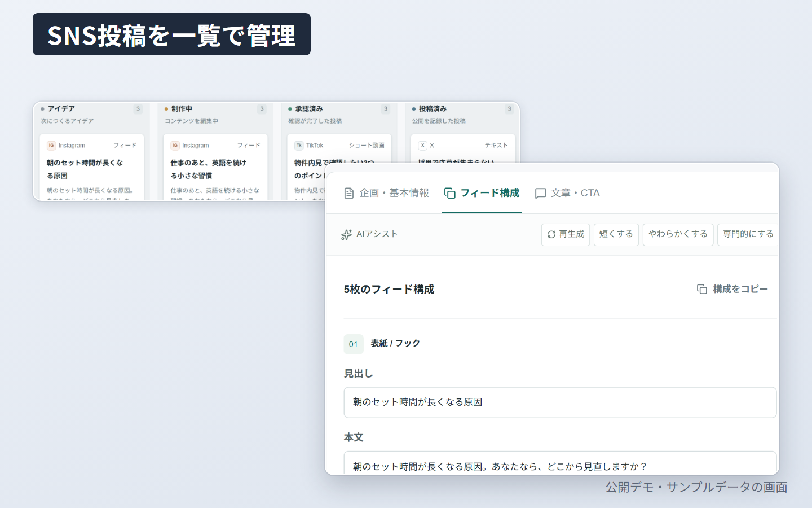
Task: Click the count badge in the アイデア column
Action: click(138, 109)
